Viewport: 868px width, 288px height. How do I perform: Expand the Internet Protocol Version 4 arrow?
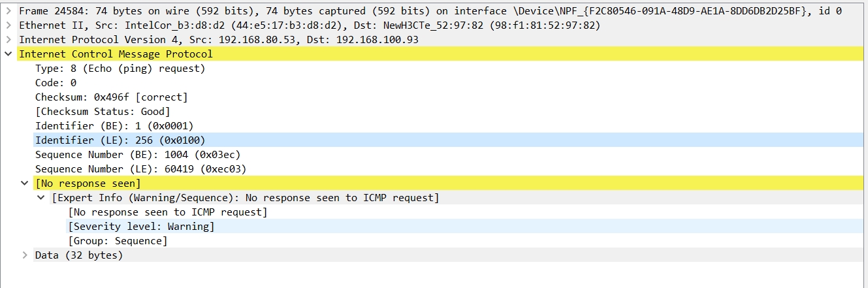point(8,40)
